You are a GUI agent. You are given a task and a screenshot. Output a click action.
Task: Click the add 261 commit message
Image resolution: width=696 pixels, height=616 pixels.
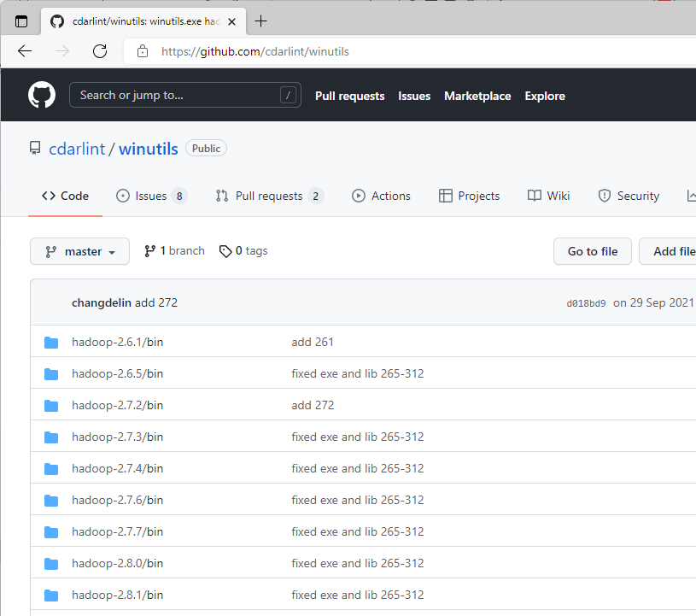coord(313,343)
